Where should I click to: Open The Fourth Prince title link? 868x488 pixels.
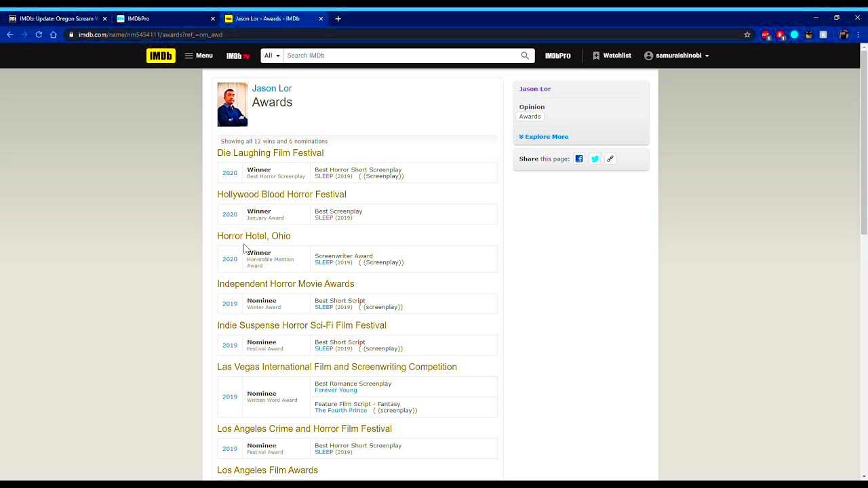pos(340,410)
